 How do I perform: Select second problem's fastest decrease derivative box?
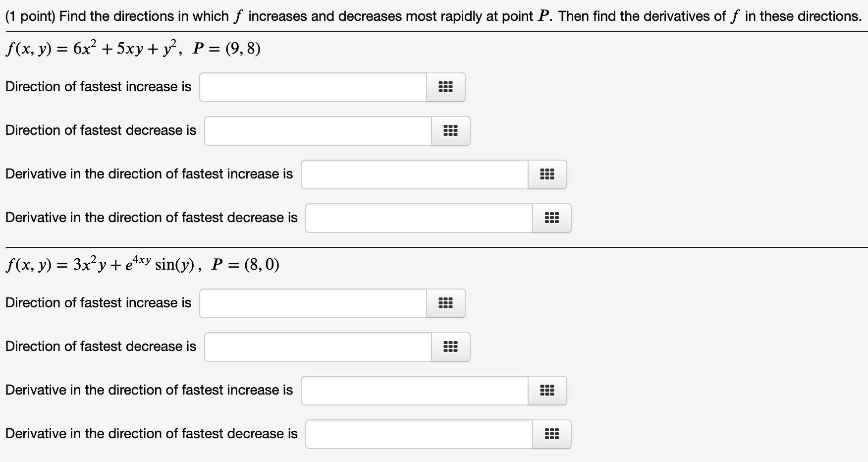pyautogui.click(x=419, y=434)
